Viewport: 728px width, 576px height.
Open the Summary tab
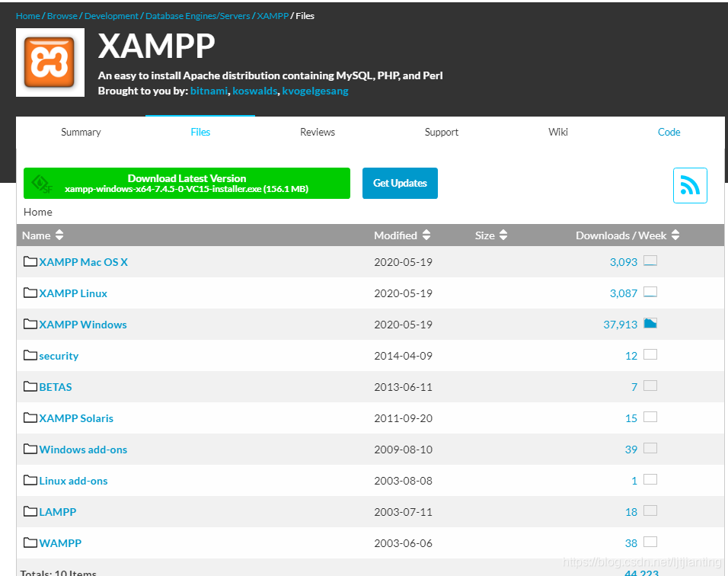point(81,132)
